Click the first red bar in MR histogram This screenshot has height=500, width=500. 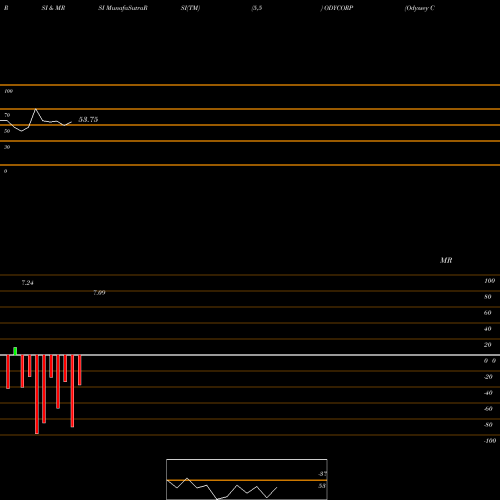(x=8, y=372)
